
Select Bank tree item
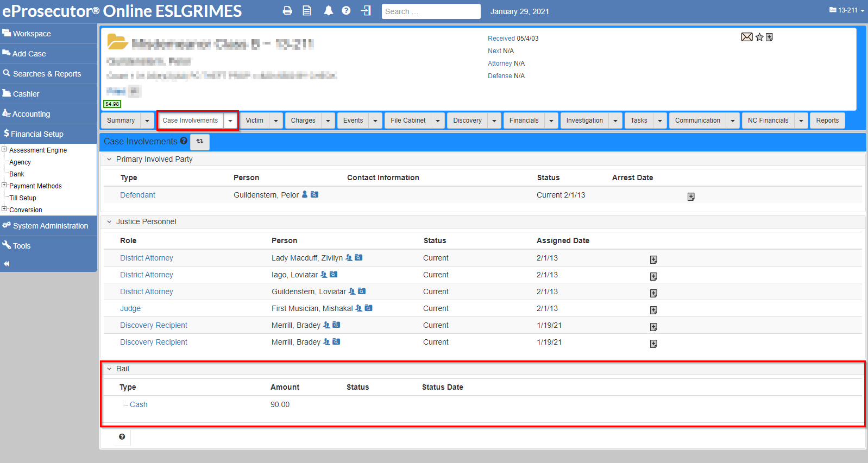17,174
